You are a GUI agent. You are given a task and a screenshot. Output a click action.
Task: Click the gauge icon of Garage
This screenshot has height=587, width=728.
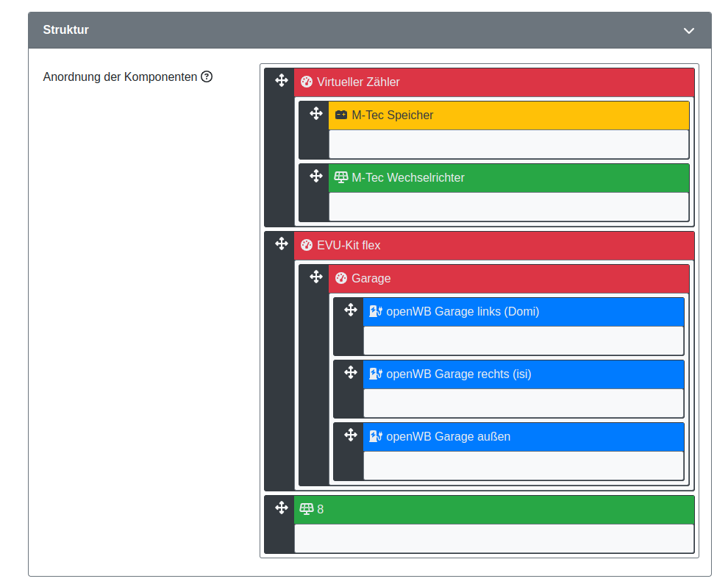(x=341, y=278)
